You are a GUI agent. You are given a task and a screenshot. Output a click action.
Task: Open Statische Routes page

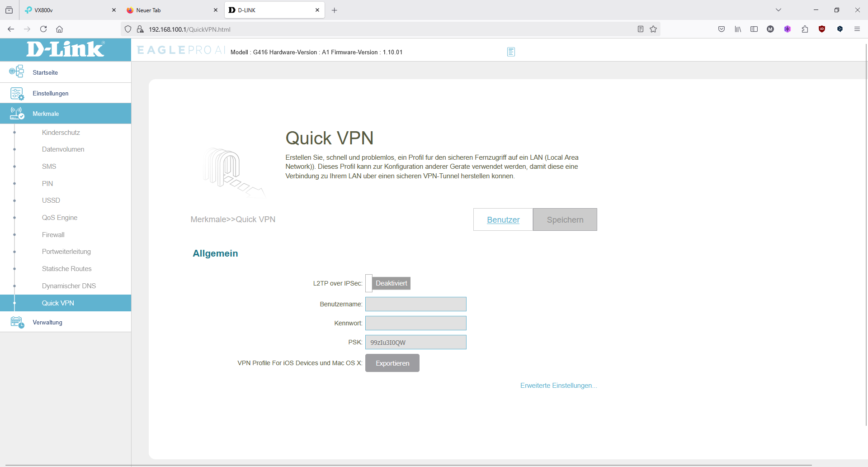(67, 269)
